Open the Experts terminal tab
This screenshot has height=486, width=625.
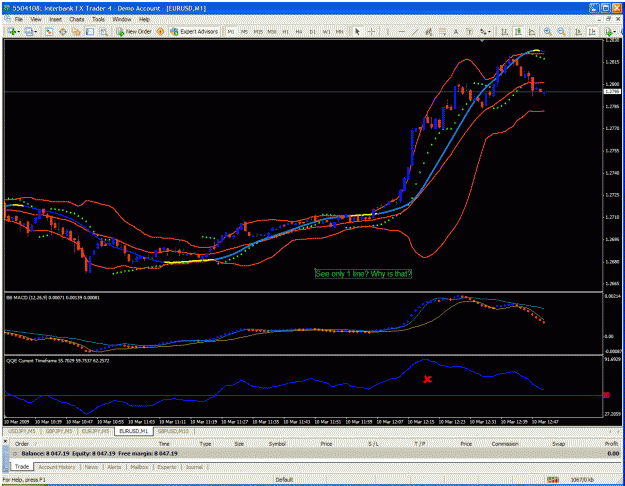(167, 467)
